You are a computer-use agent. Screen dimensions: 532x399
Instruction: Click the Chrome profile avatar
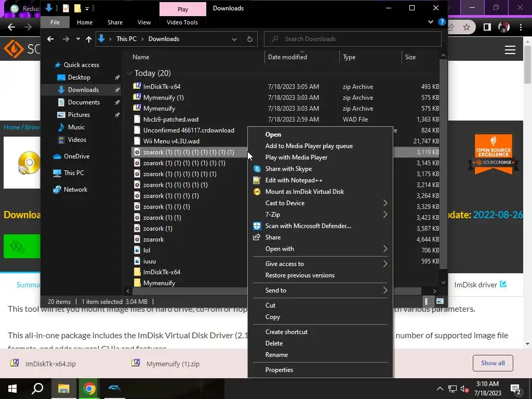(504, 27)
